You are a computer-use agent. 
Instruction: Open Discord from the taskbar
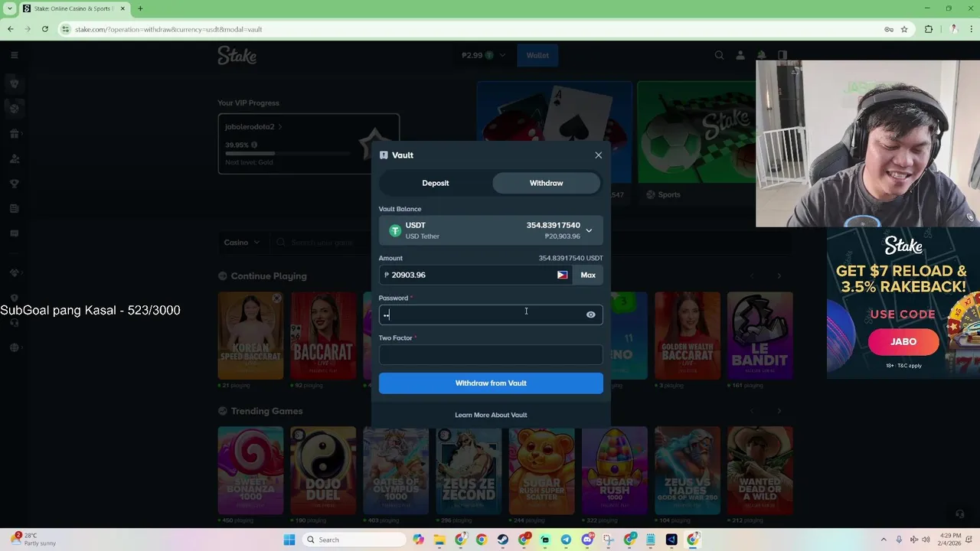click(587, 540)
